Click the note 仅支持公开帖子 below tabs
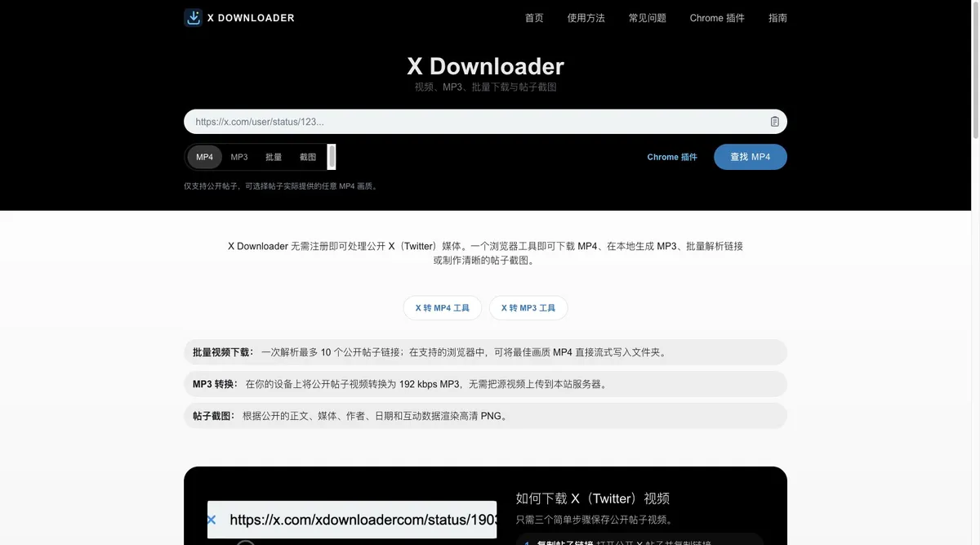Viewport: 980px width, 545px height. 280,186
